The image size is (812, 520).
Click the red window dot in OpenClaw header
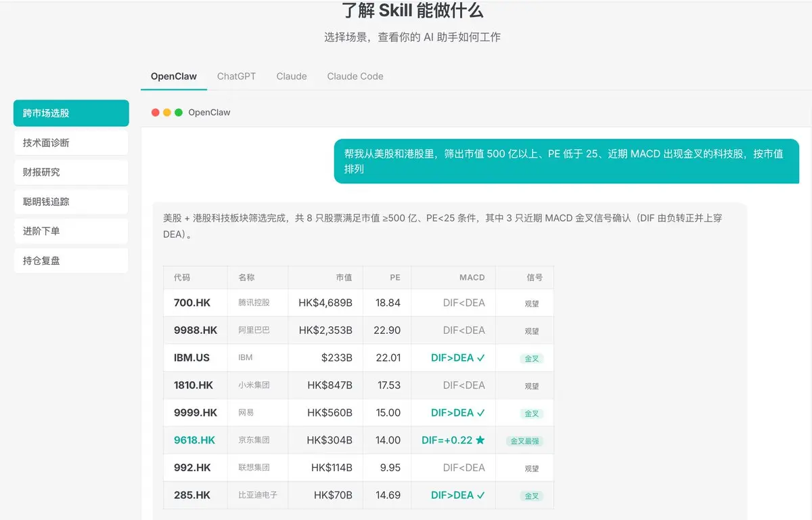(x=156, y=112)
